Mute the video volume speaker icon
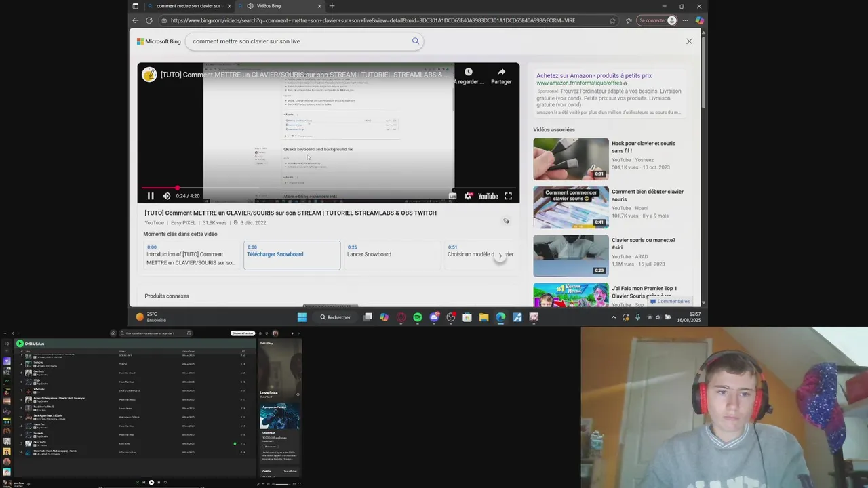The height and width of the screenshot is (488, 868). (166, 196)
